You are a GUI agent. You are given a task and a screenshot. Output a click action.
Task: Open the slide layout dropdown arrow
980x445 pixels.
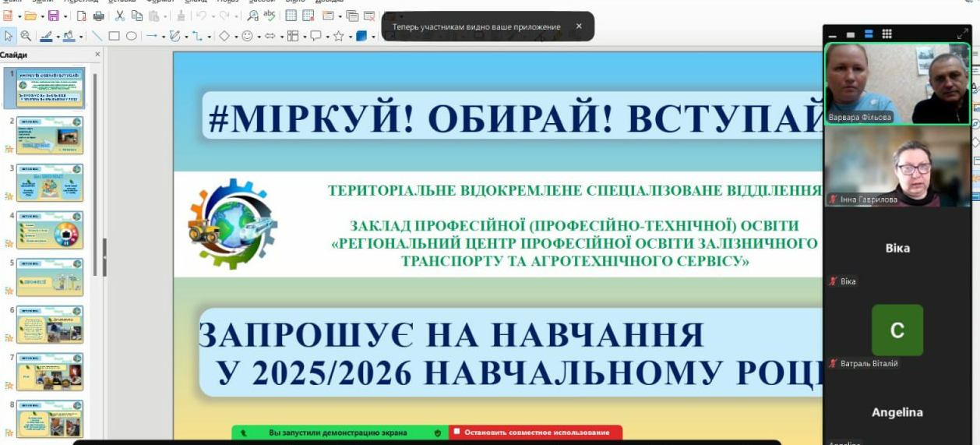coord(340,16)
